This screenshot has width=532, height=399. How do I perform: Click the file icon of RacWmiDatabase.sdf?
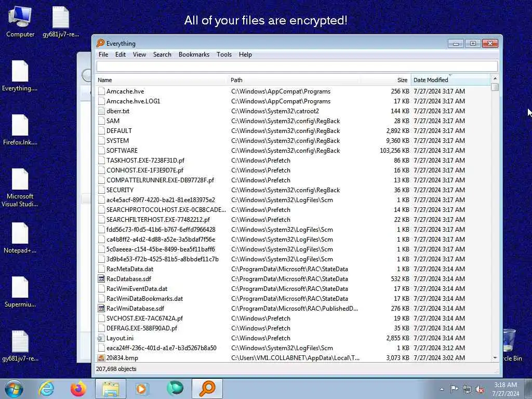pyautogui.click(x=101, y=309)
